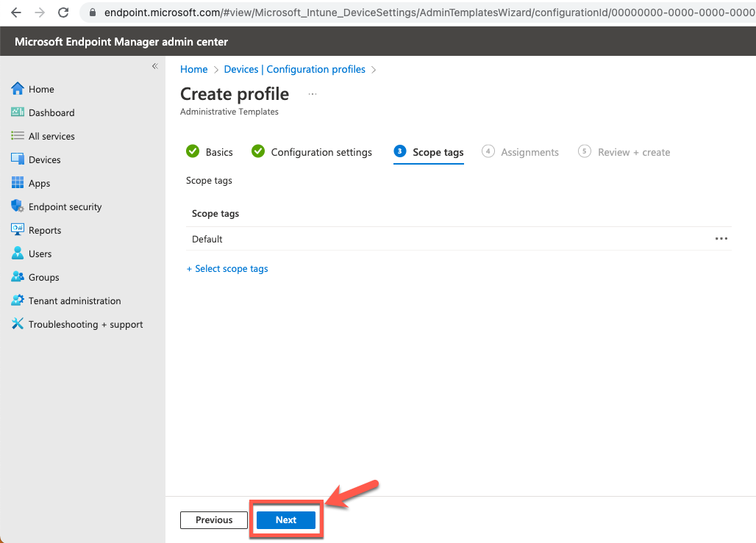This screenshot has width=756, height=543.
Task: Click the Troubleshooting + support tools icon
Action: click(x=18, y=323)
